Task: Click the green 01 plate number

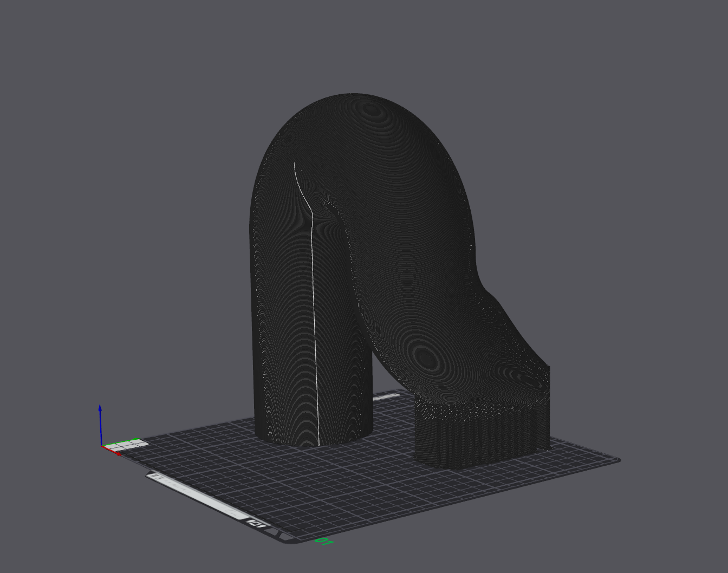Action: coord(324,541)
